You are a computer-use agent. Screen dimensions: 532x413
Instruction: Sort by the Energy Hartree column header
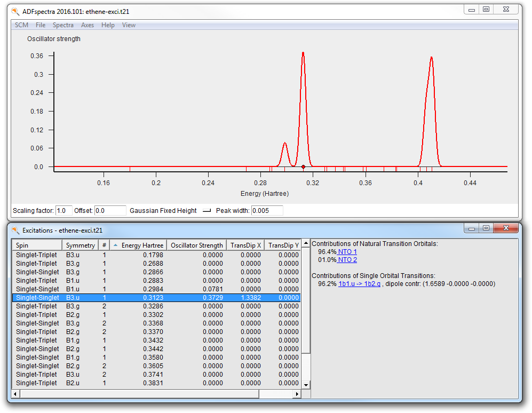[138, 245]
